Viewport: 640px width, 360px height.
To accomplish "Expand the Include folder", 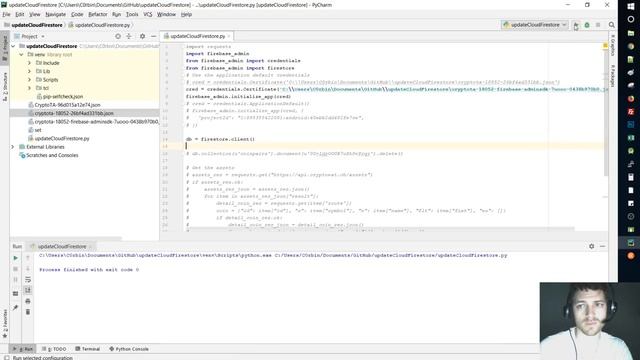I will tap(29, 63).
